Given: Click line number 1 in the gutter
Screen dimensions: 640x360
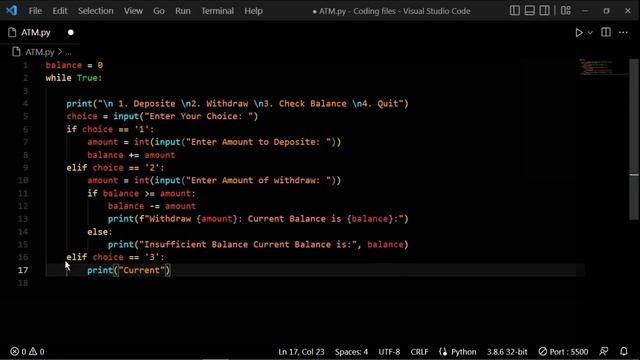Looking at the screenshot, I should pos(25,65).
